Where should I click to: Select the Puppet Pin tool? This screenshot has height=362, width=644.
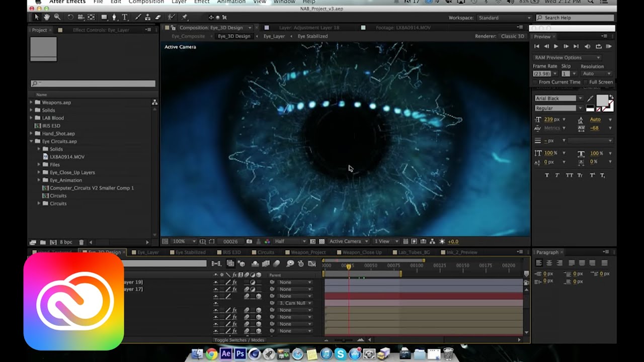click(185, 17)
